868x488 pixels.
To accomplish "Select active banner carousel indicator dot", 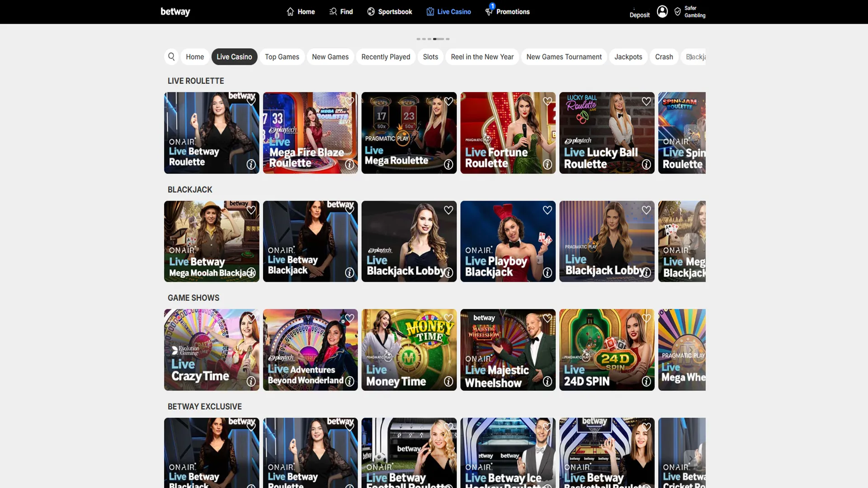I will click(438, 39).
